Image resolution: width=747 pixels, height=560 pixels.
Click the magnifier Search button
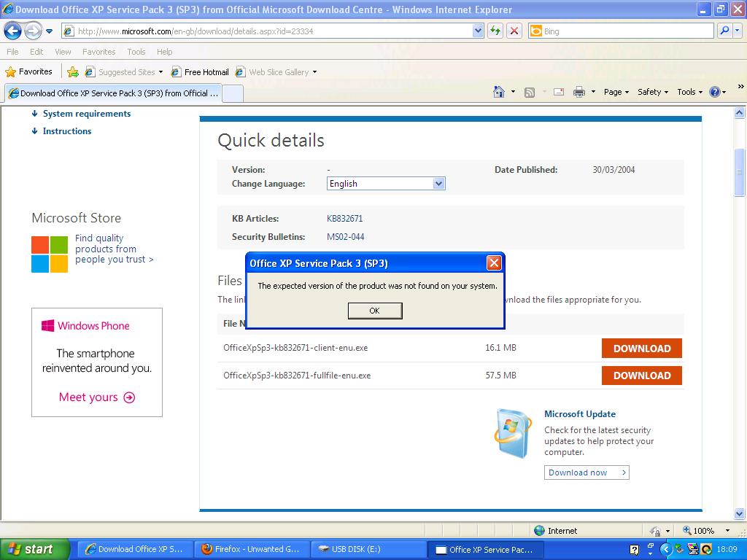(x=724, y=31)
